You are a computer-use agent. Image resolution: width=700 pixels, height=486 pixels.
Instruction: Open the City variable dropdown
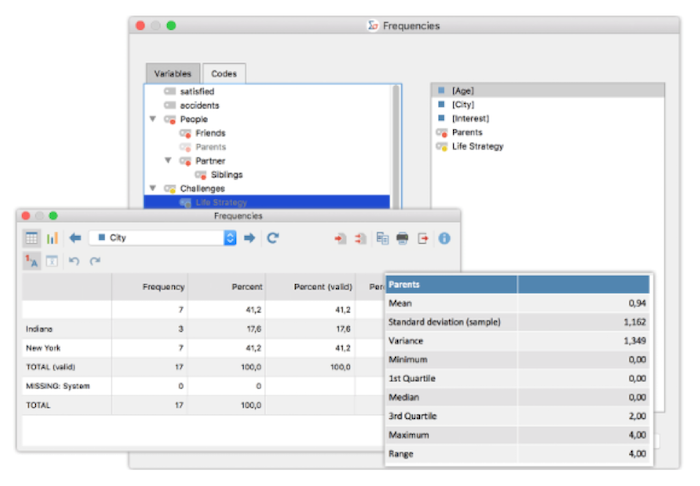pyautogui.click(x=230, y=239)
